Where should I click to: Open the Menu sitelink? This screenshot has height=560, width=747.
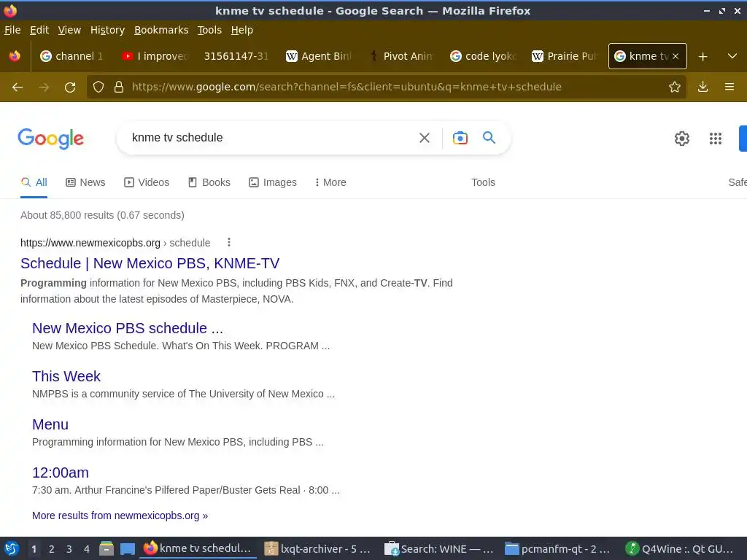[50, 424]
